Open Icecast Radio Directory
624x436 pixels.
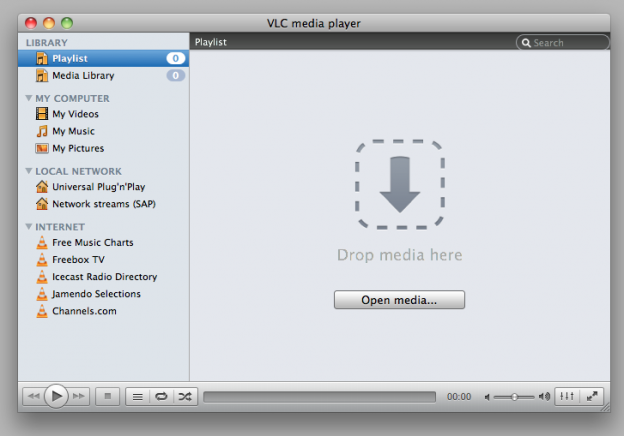pyautogui.click(x=104, y=277)
